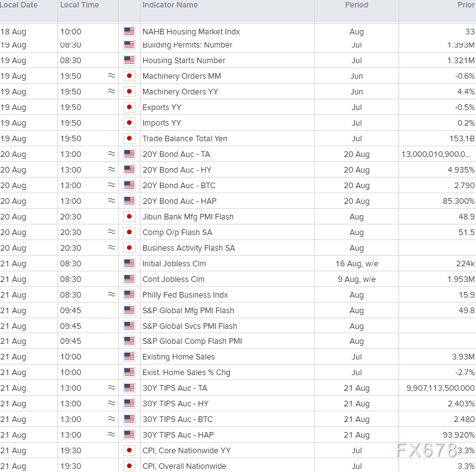476x472 pixels.
Task: Click the Indicator Name column header
Action: (x=170, y=5)
